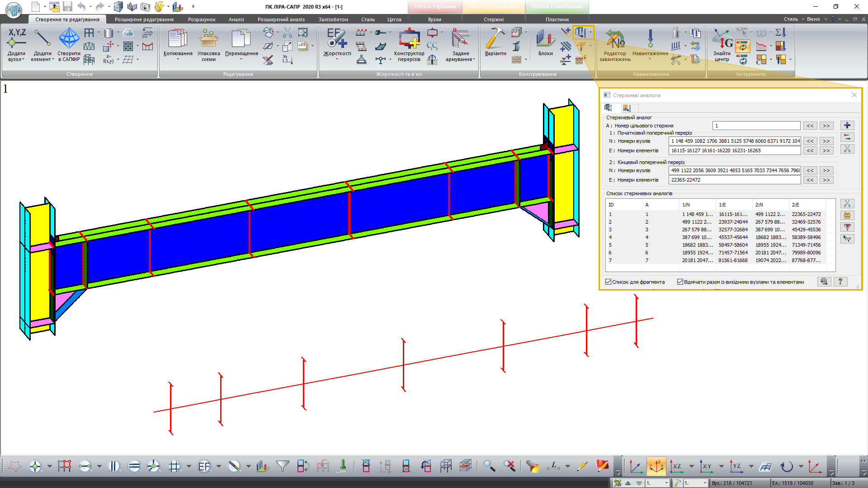Viewport: 868px width, 488px height.
Task: Toggle 'Відмічати разом із вихідними вузлами' checkbox
Action: [x=680, y=282]
